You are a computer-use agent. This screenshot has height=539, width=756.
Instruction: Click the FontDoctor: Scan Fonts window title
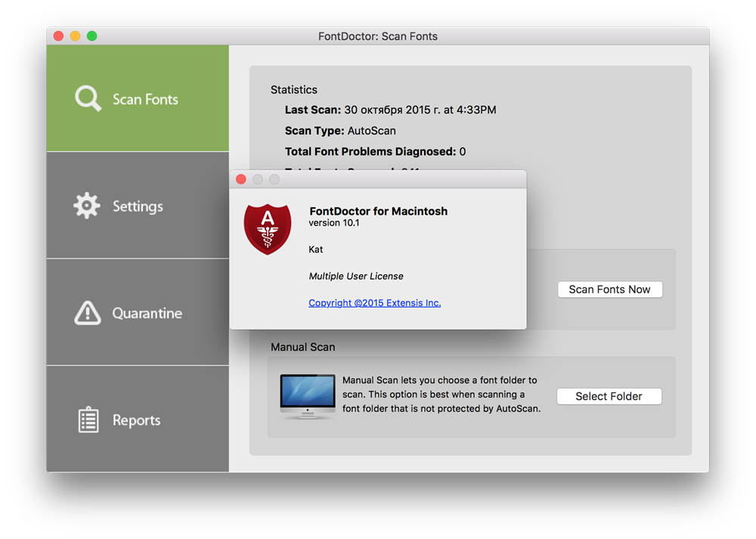coord(378,36)
